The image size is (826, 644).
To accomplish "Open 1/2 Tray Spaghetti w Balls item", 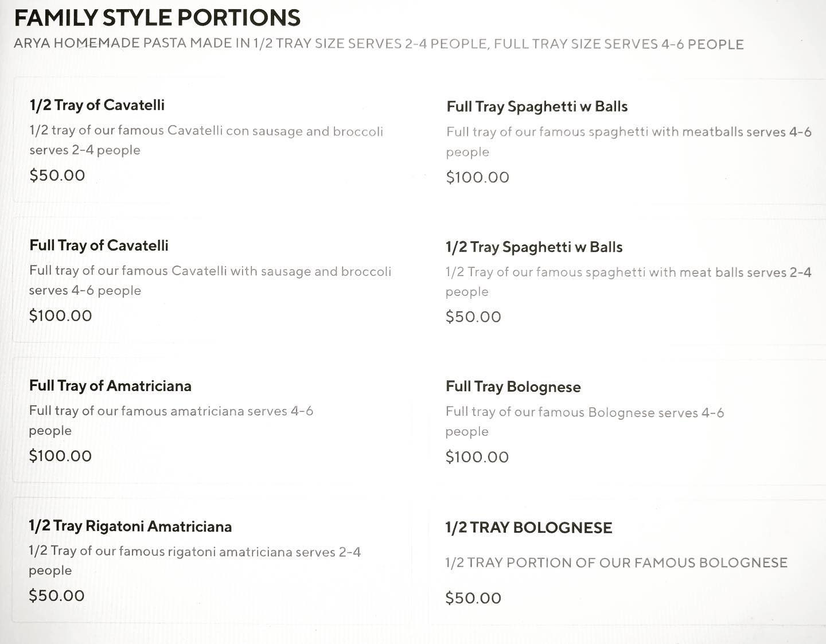I will pyautogui.click(x=533, y=247).
